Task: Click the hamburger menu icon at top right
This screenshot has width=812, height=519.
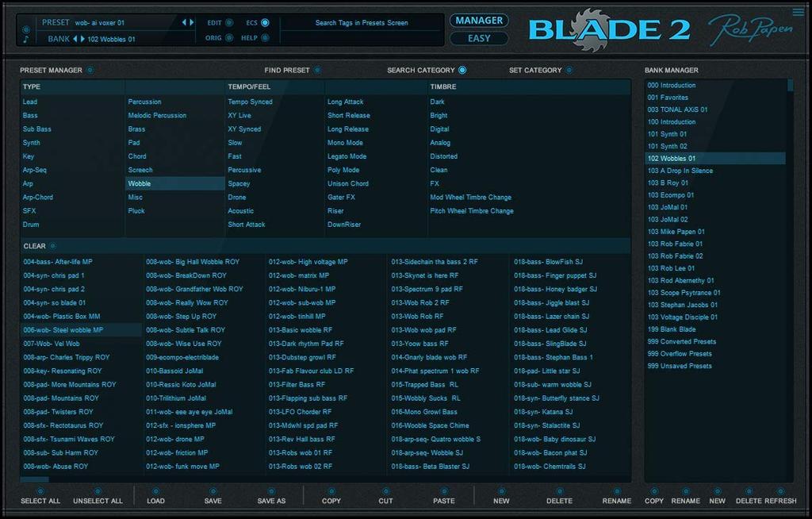Action: (798, 11)
